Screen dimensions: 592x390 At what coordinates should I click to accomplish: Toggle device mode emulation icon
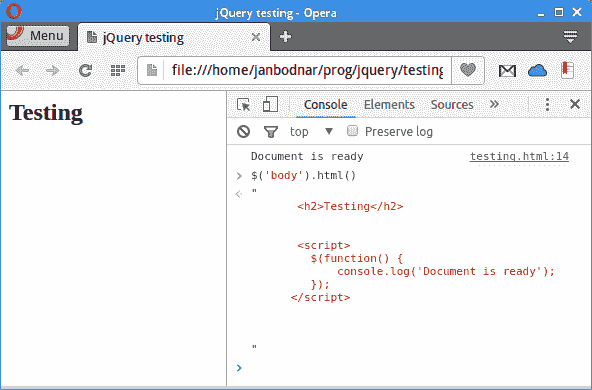(x=270, y=105)
